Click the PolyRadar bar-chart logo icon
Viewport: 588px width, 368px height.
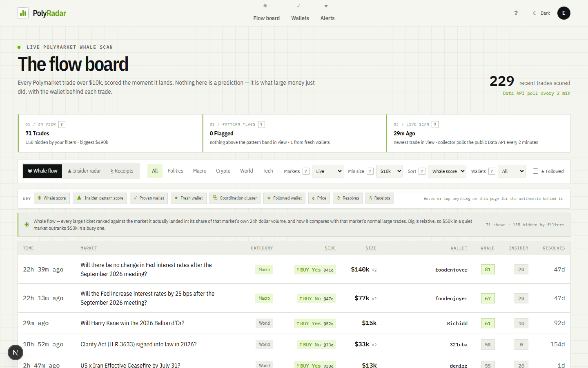point(23,13)
